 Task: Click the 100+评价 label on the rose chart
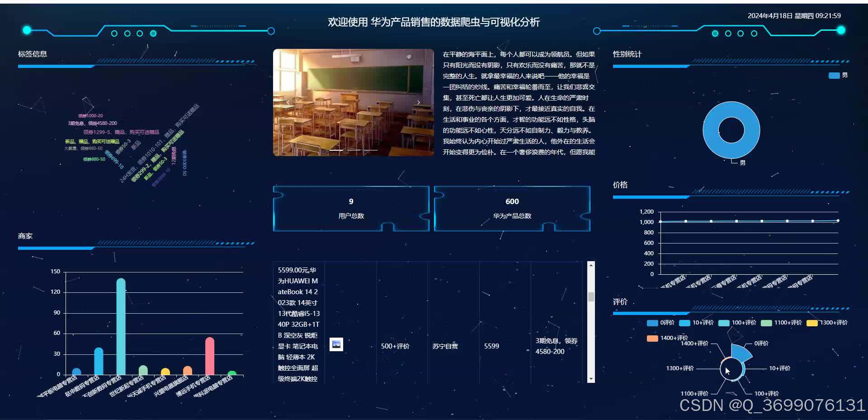(766, 394)
